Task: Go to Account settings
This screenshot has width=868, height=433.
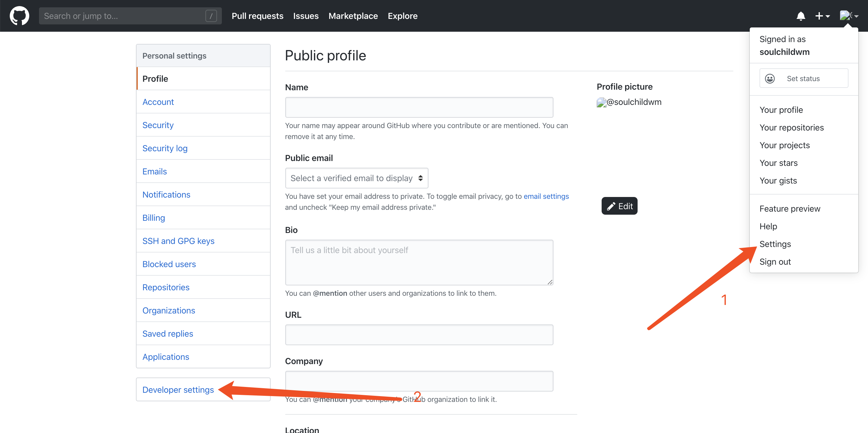Action: click(x=203, y=102)
